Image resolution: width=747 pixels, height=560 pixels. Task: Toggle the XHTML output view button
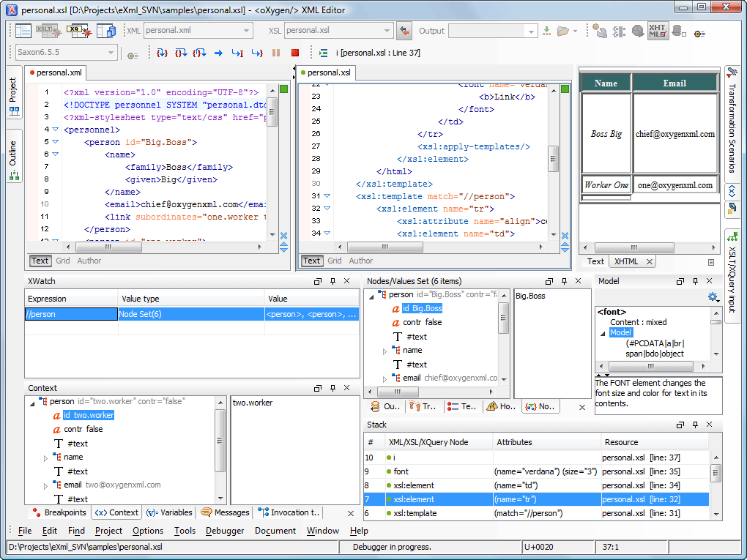pos(658,31)
